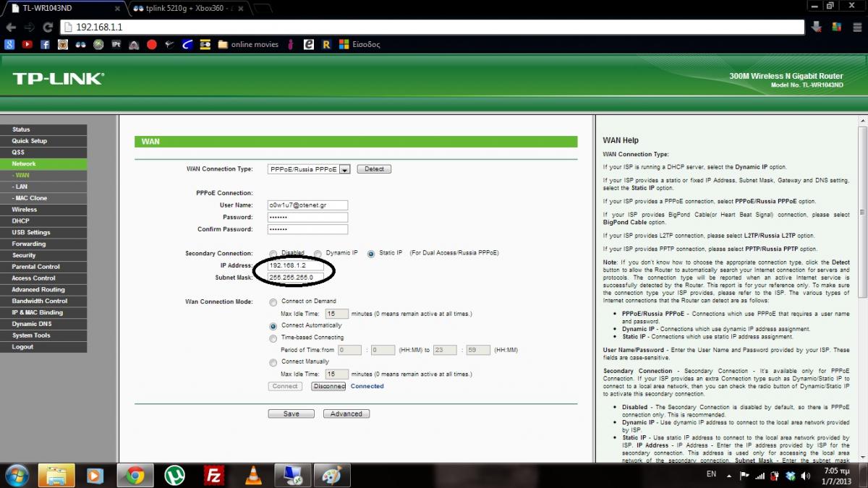Click the browser Back arrow
868x488 pixels.
point(11,27)
